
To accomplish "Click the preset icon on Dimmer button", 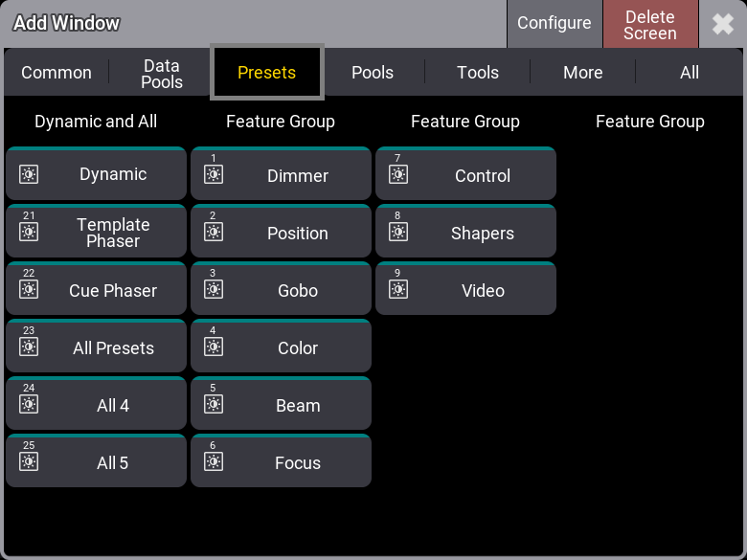I will coord(214,174).
